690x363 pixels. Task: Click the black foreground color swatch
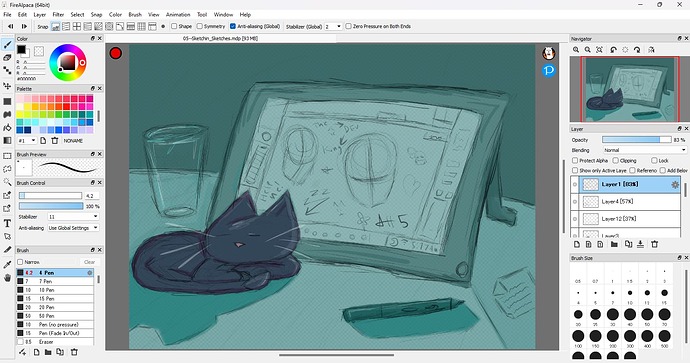tap(21, 50)
